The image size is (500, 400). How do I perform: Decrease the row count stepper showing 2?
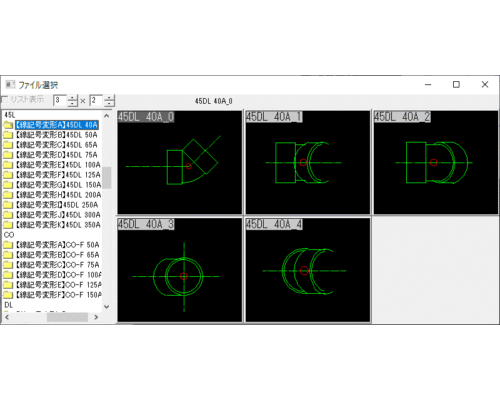tap(109, 103)
